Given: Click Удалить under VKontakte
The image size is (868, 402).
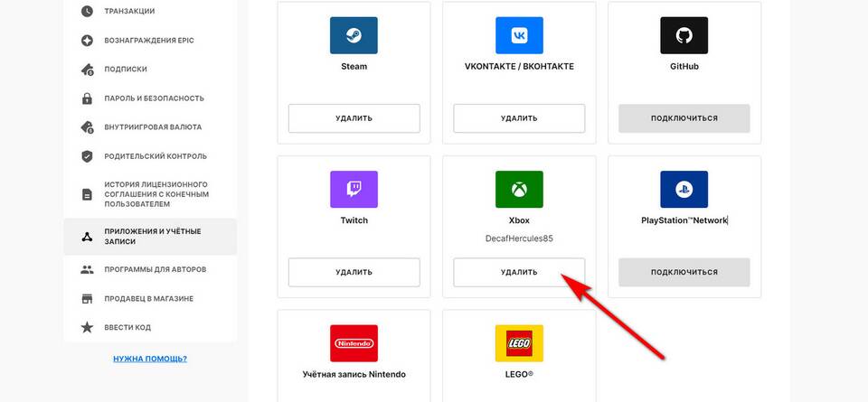Looking at the screenshot, I should pos(519,118).
